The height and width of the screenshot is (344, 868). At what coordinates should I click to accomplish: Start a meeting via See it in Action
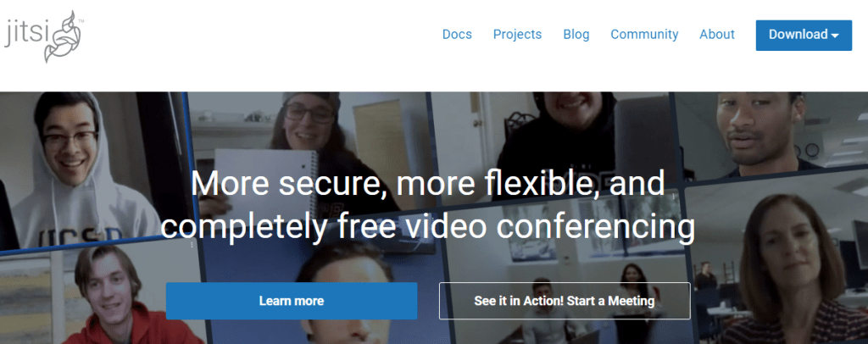point(565,301)
